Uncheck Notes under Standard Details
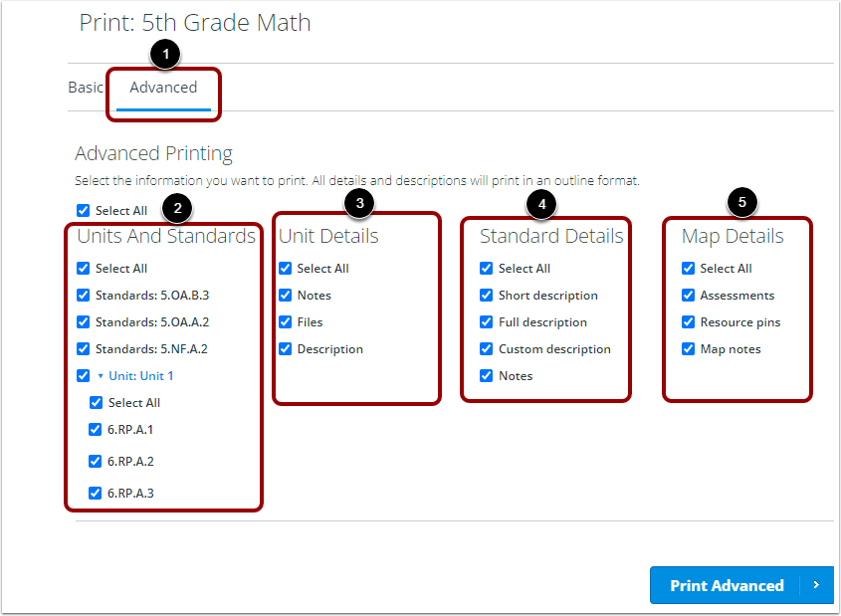Viewport: 841px width, 616px height. (487, 375)
